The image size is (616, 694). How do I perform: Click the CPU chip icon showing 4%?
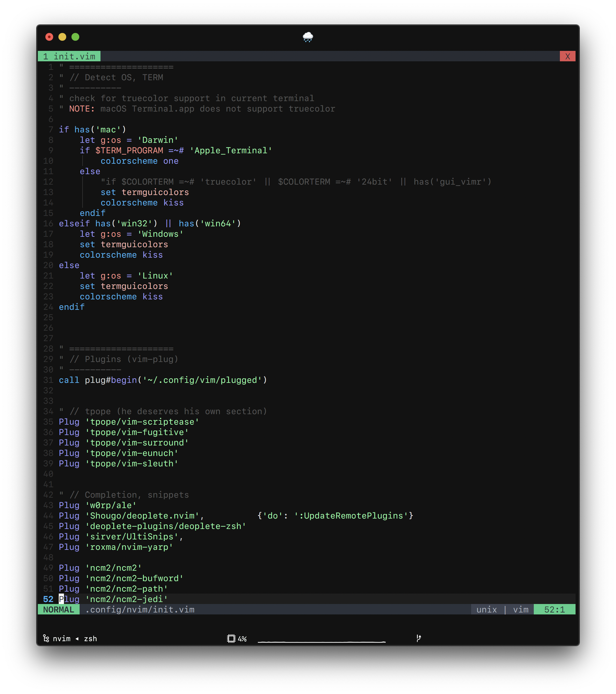tap(231, 639)
